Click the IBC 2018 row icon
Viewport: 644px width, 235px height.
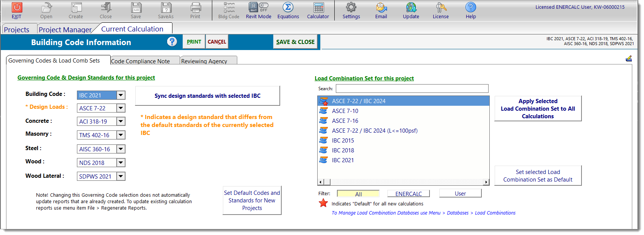point(323,150)
